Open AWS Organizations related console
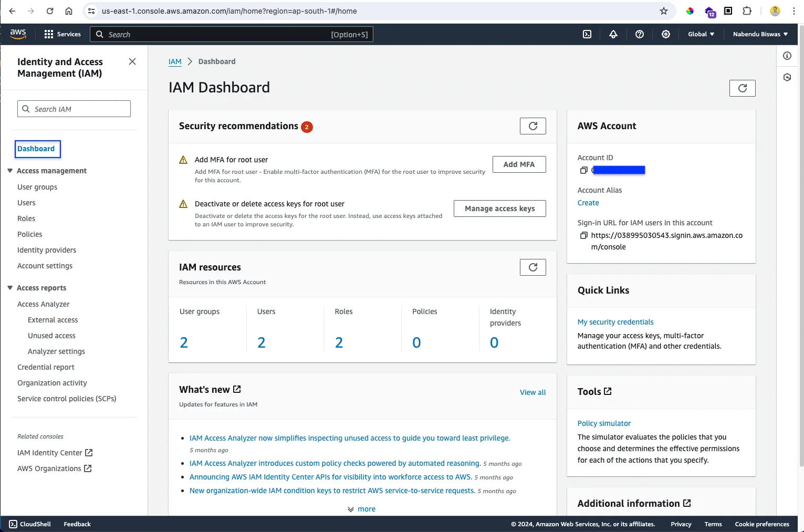This screenshot has height=532, width=804. (x=54, y=468)
